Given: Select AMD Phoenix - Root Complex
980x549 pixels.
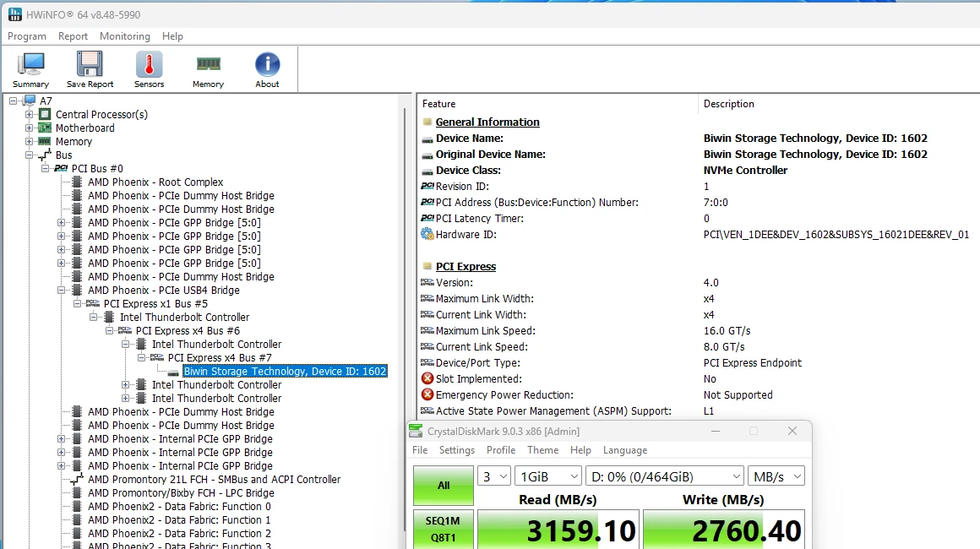Looking at the screenshot, I should (155, 182).
